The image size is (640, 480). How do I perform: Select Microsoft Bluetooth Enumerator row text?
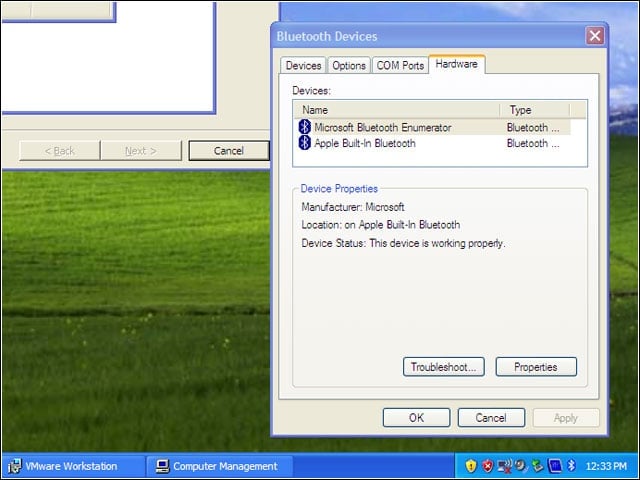tap(382, 127)
